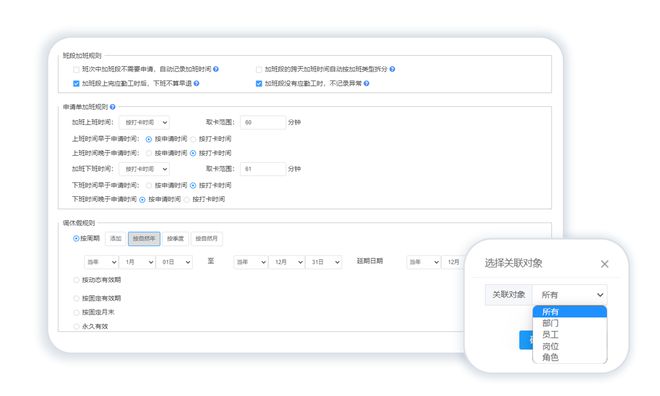This screenshot has width=660, height=396.
Task: Open the 关联对象 dropdown showing 所有
Action: [570, 295]
